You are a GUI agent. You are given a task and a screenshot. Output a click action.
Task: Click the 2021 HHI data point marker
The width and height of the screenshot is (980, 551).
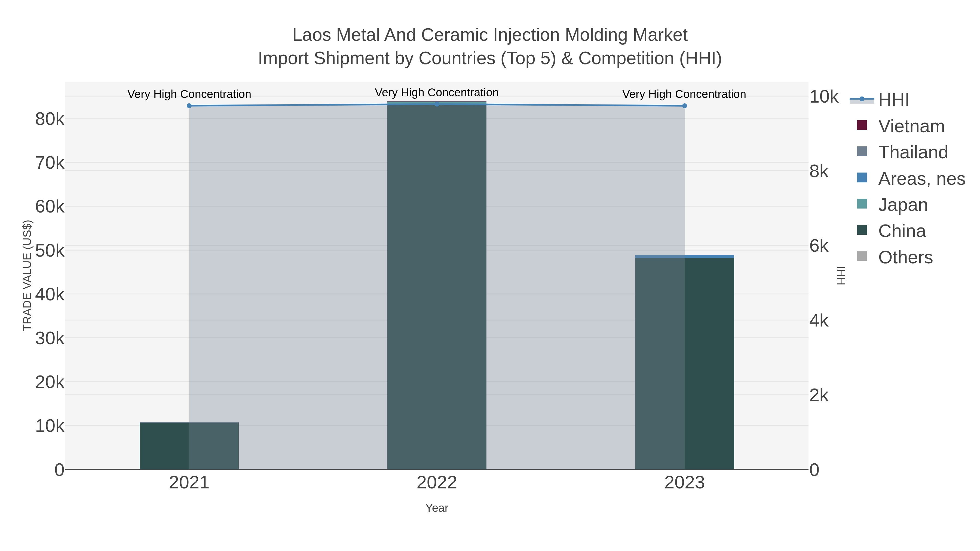[189, 106]
